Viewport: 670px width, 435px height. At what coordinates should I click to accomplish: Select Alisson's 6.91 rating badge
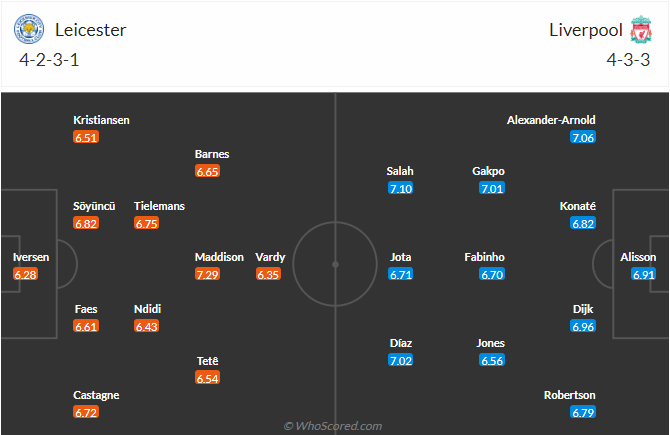coord(644,274)
